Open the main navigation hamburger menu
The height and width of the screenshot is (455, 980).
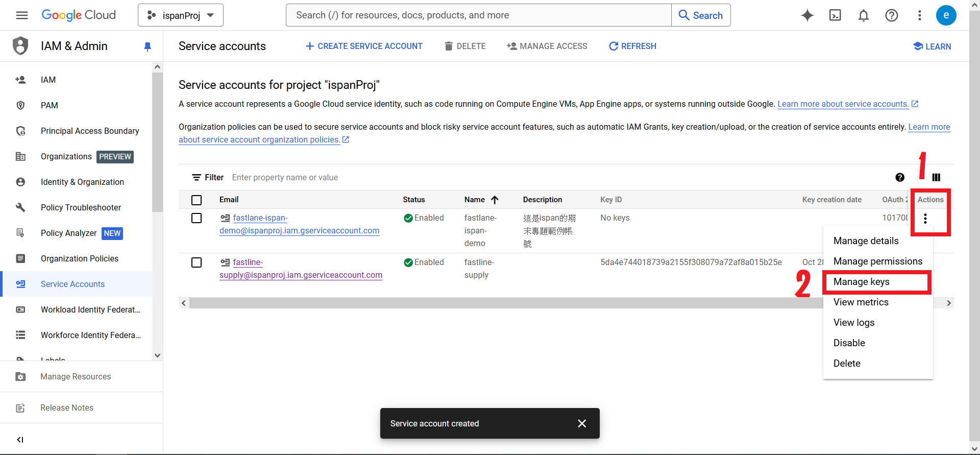point(22,15)
